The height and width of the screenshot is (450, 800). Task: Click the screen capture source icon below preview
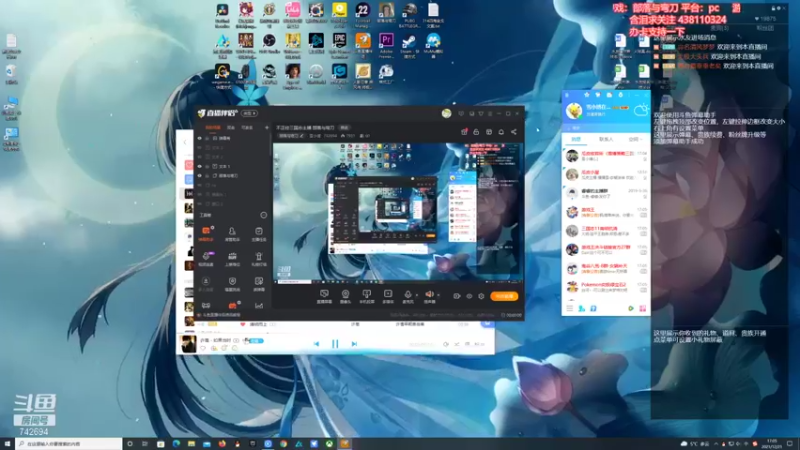pyautogui.click(x=324, y=294)
